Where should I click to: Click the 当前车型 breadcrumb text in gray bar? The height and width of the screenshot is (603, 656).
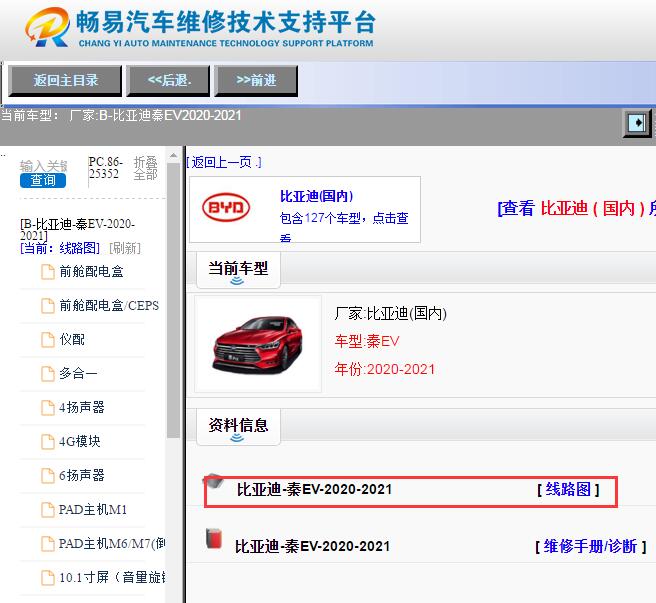[121, 115]
